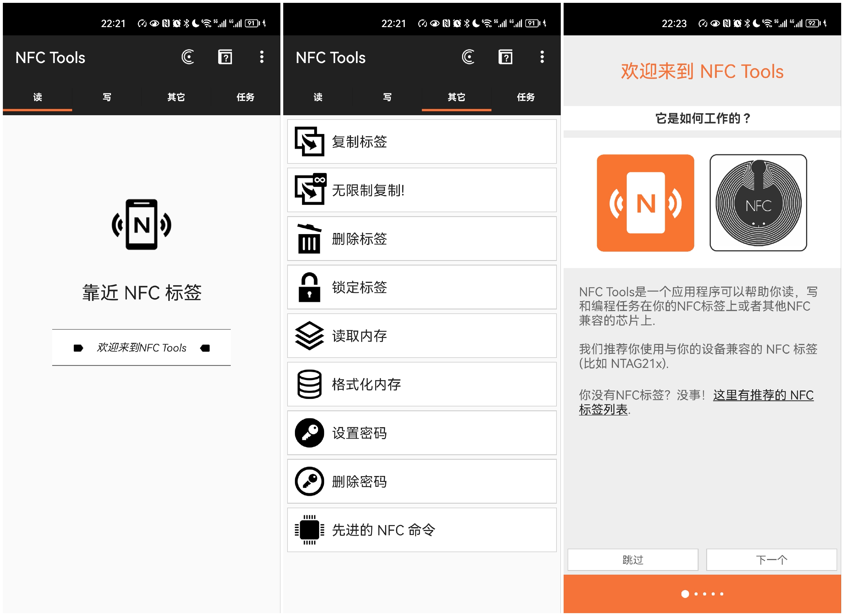
Task: Select the 删除标签 option
Action: coord(422,239)
